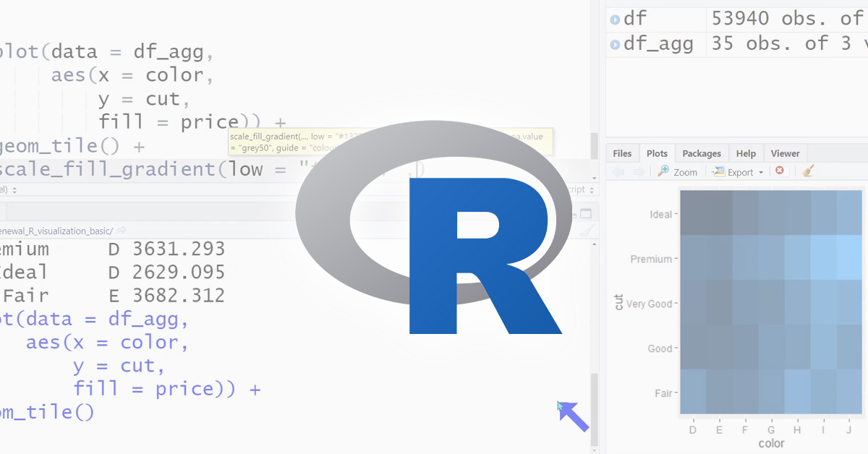Click the console line 'fill = price)) +'
The image size is (868, 454).
click(167, 390)
